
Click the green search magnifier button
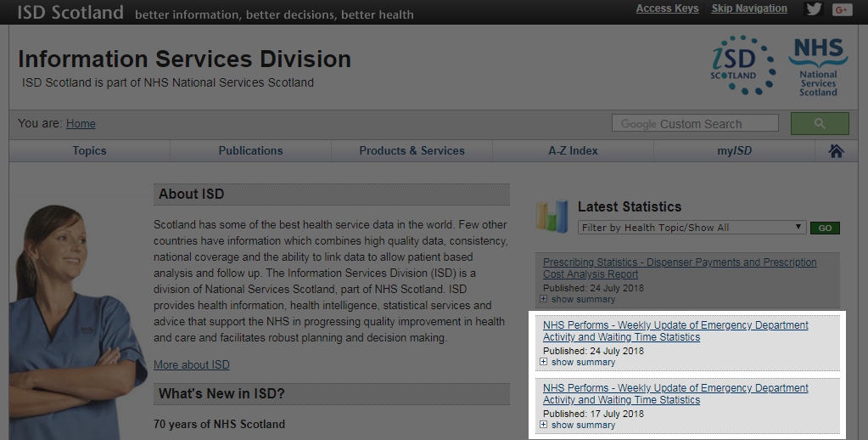coord(820,123)
